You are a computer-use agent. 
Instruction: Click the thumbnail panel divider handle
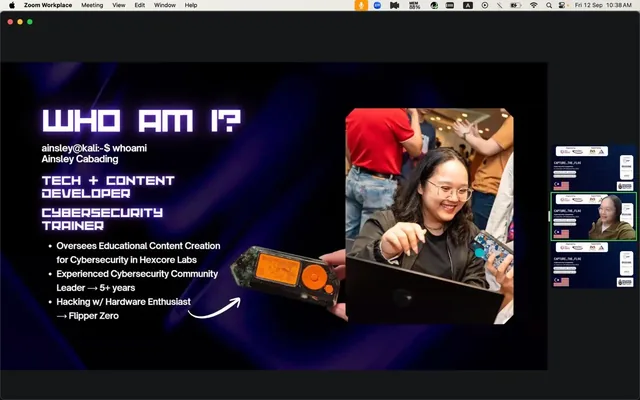pos(549,216)
